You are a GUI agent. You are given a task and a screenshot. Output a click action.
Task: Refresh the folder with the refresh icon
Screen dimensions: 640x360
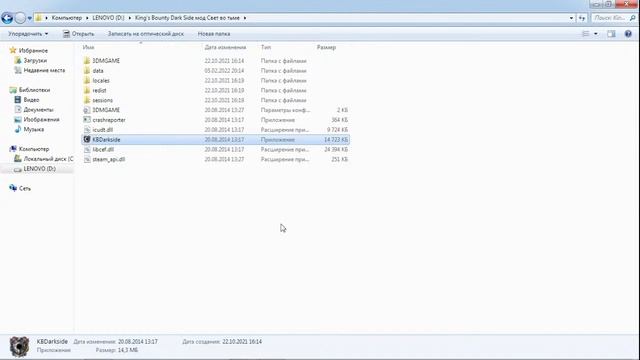[x=582, y=18]
